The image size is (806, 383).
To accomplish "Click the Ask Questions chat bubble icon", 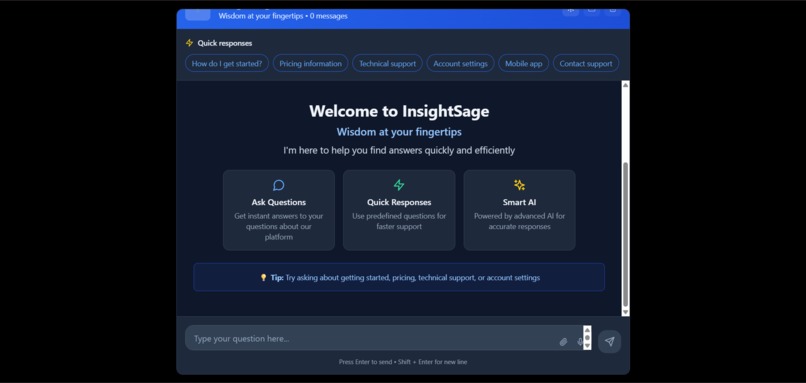I will tap(279, 185).
